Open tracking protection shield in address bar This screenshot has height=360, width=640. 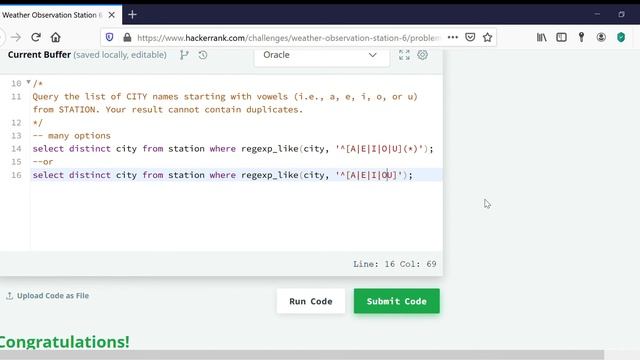109,38
